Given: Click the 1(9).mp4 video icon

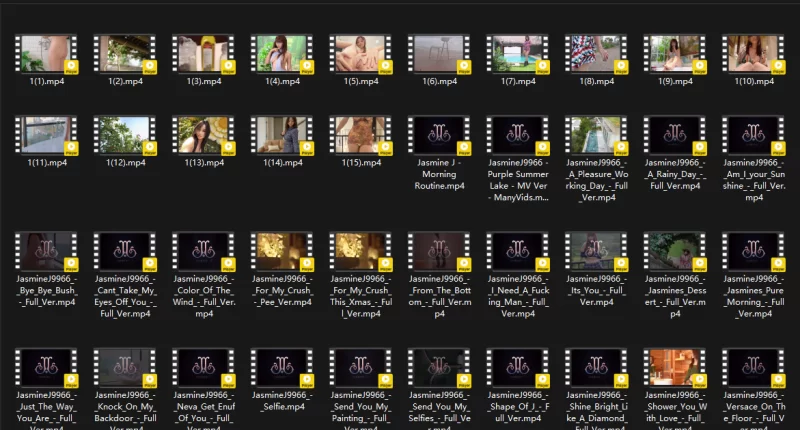Looking at the screenshot, I should point(675,54).
